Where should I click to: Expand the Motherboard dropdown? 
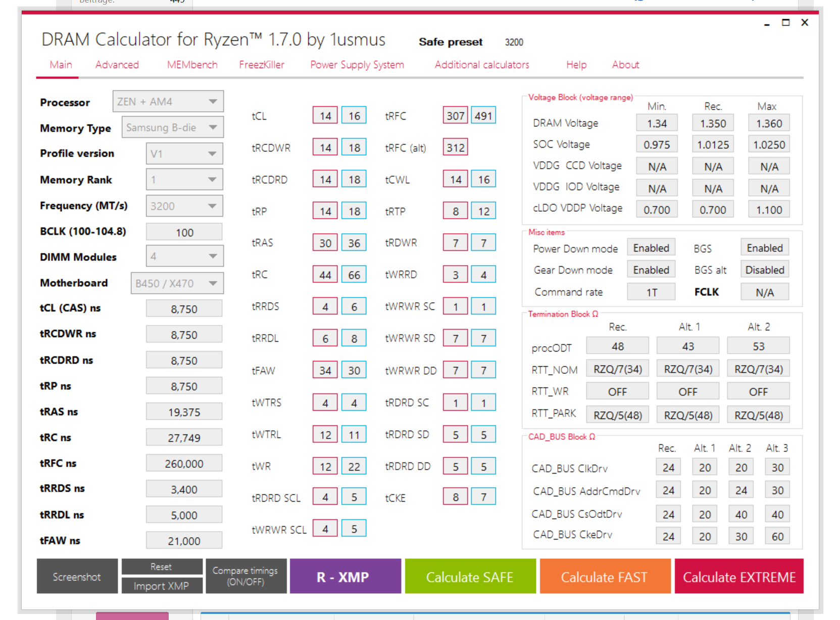click(x=177, y=283)
